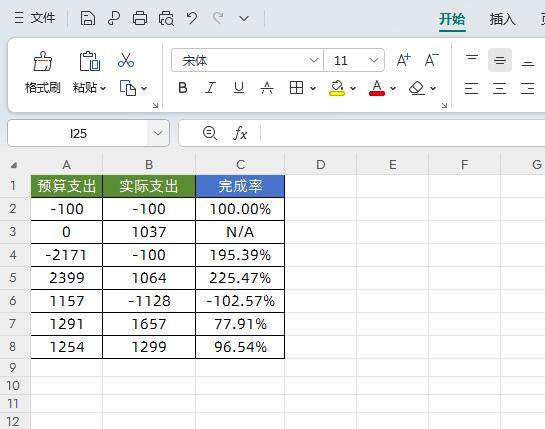545x429 pixels.
Task: Click the Print preview icon
Action: point(166,18)
